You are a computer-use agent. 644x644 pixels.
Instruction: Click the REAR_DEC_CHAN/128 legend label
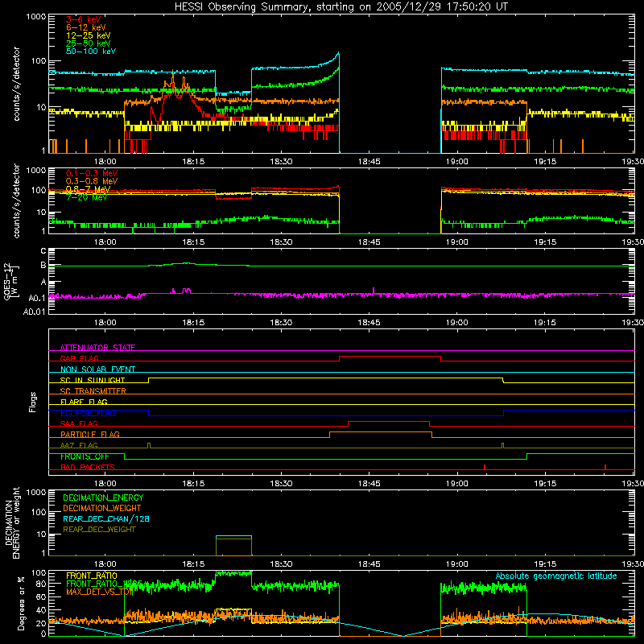click(x=106, y=518)
